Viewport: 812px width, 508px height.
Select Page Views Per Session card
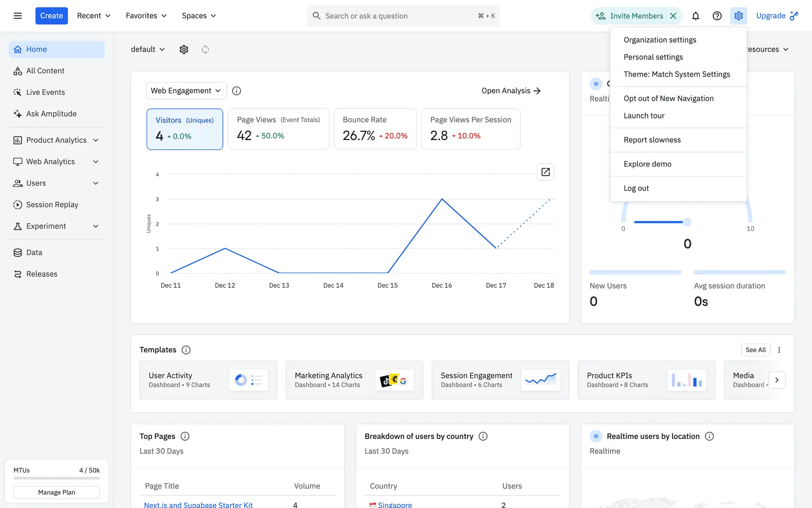(x=470, y=129)
